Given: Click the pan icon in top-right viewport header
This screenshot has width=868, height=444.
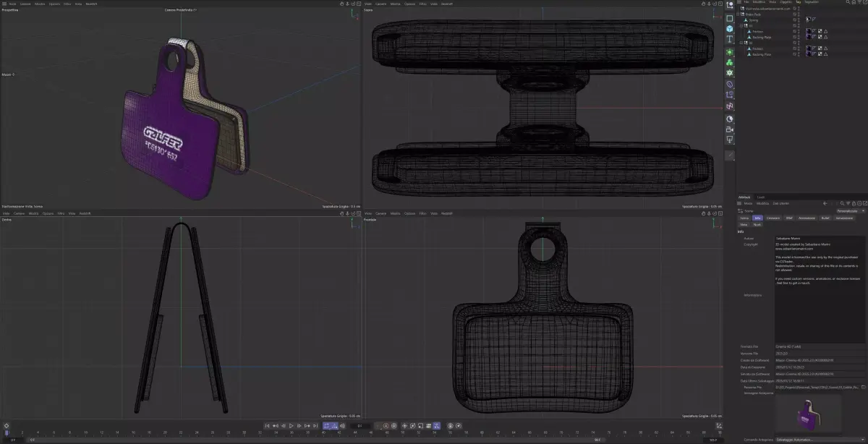Looking at the screenshot, I should [703, 4].
